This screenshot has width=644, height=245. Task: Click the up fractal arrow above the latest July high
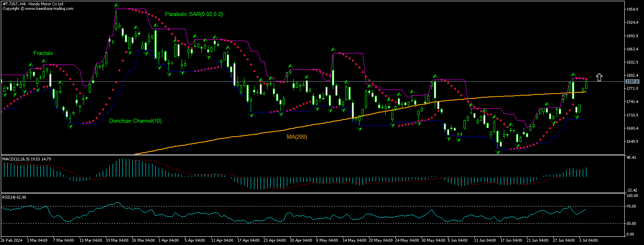coord(573,75)
